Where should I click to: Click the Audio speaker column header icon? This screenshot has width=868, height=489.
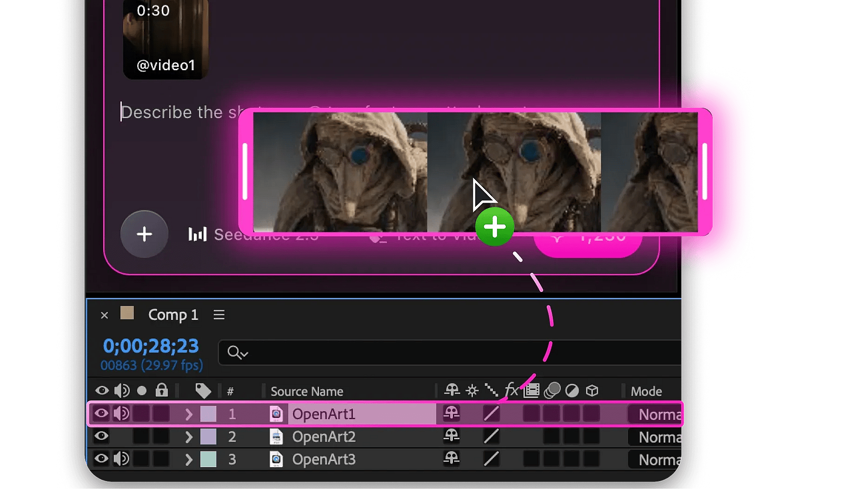click(122, 390)
